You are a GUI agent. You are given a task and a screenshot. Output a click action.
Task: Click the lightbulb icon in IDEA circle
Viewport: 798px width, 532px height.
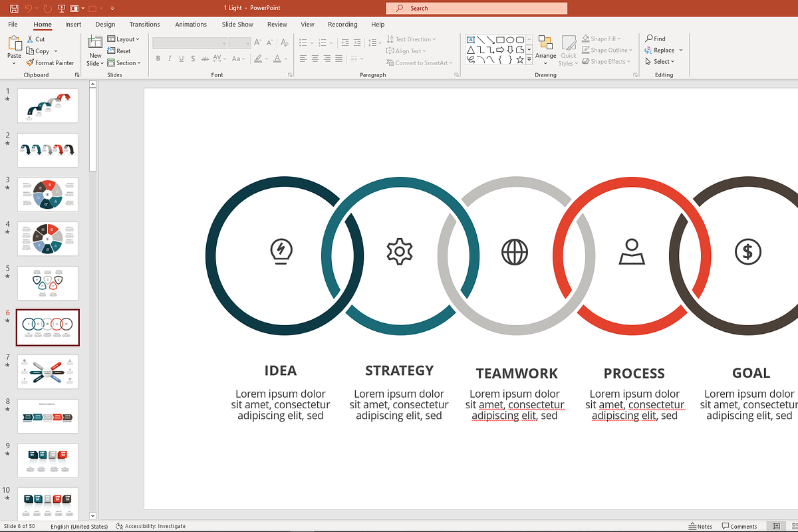click(x=281, y=252)
